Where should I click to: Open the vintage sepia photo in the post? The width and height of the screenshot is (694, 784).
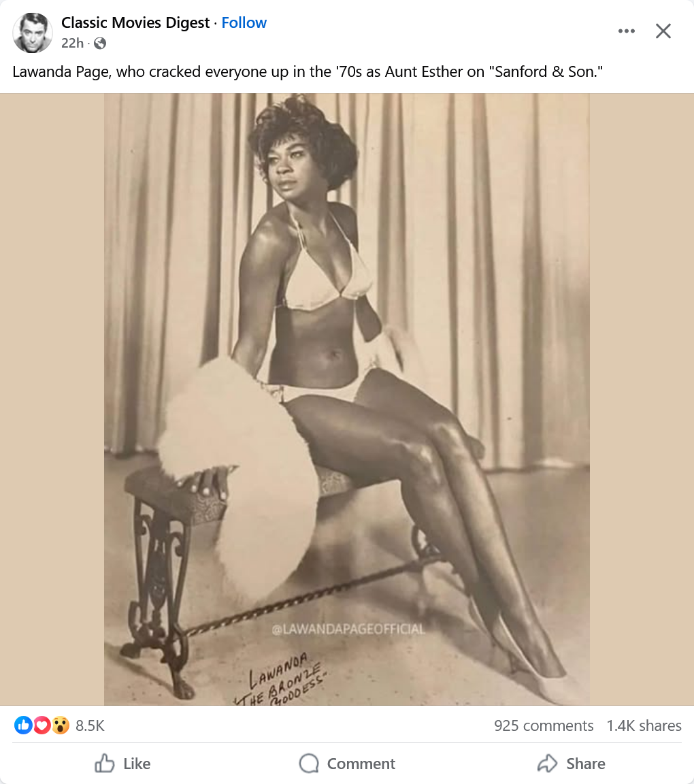tap(347, 399)
